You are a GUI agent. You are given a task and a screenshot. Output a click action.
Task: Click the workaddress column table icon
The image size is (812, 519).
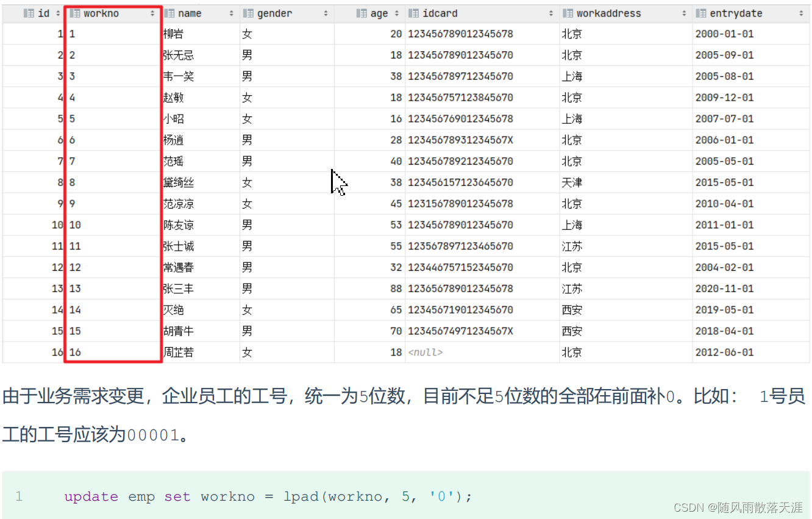[x=568, y=13]
